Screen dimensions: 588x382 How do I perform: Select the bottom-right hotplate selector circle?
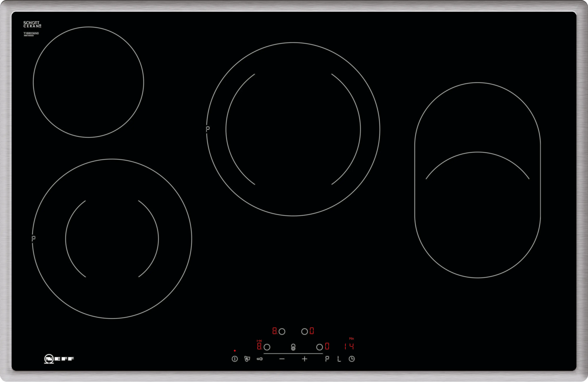pyautogui.click(x=319, y=347)
